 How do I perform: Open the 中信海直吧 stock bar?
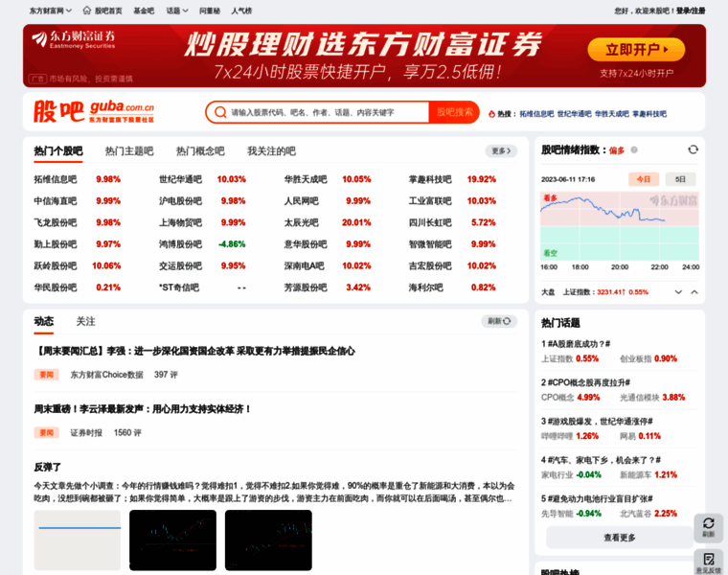click(x=56, y=201)
